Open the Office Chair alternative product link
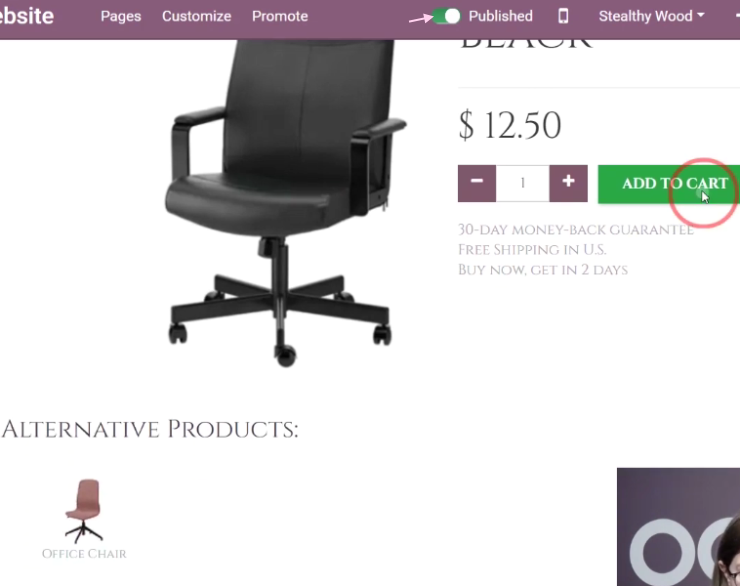This screenshot has width=740, height=586. [x=84, y=553]
